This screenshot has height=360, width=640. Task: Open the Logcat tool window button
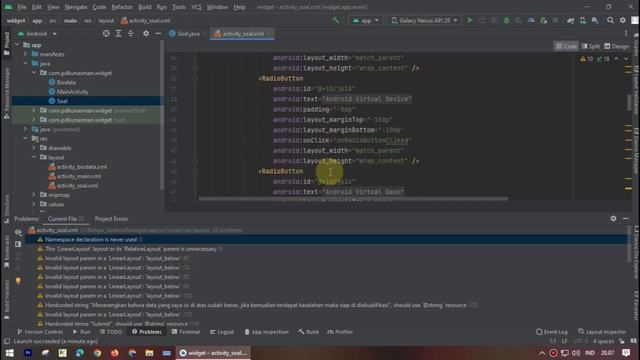point(222,332)
